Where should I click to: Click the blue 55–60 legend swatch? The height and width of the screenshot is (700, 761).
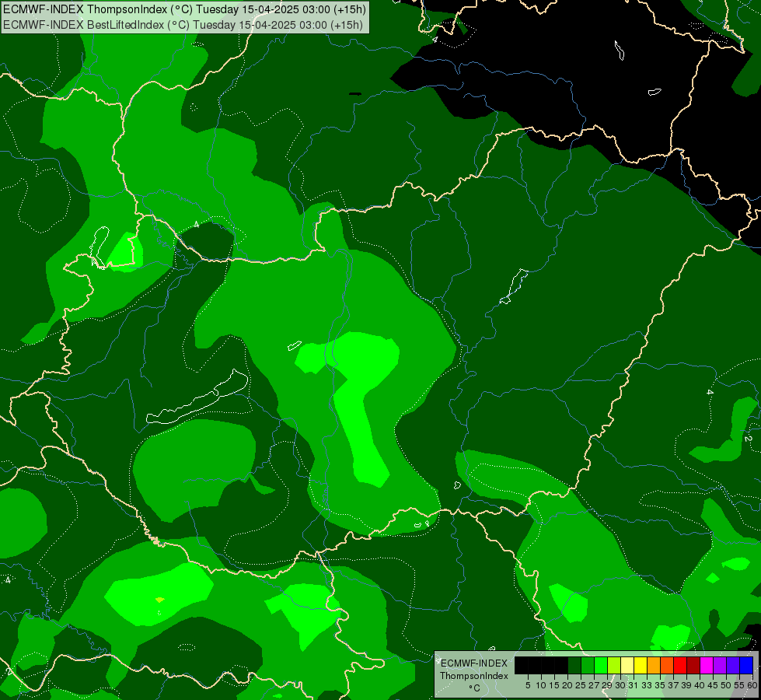[x=746, y=665]
